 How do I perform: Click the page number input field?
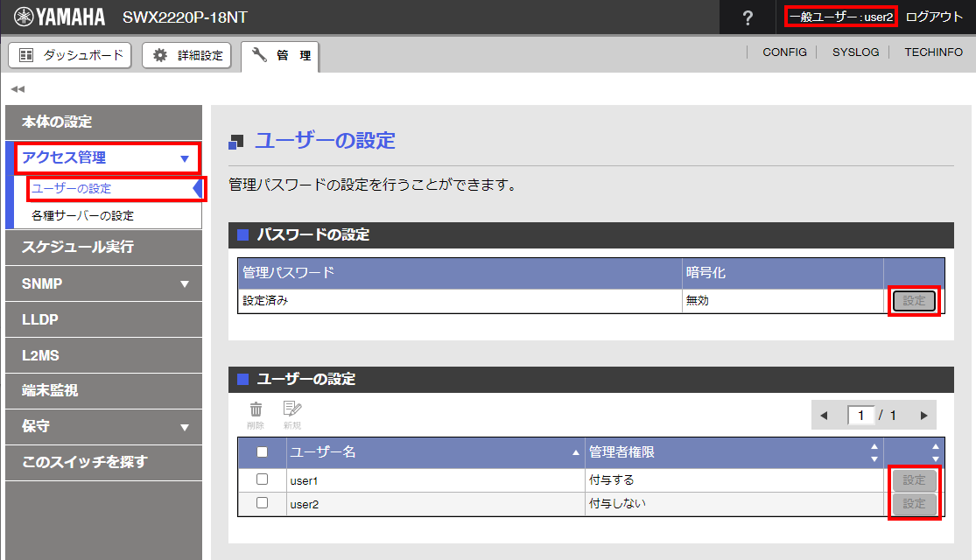pos(861,416)
